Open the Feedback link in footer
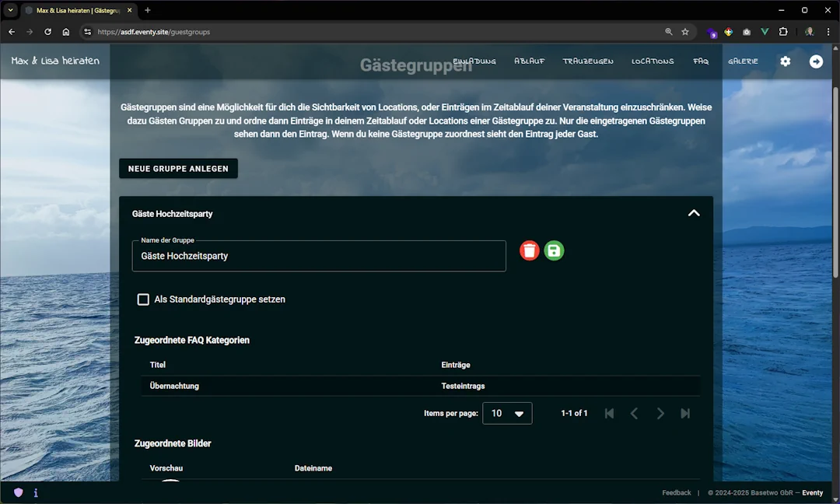Screen dimensions: 840x504 676,492
